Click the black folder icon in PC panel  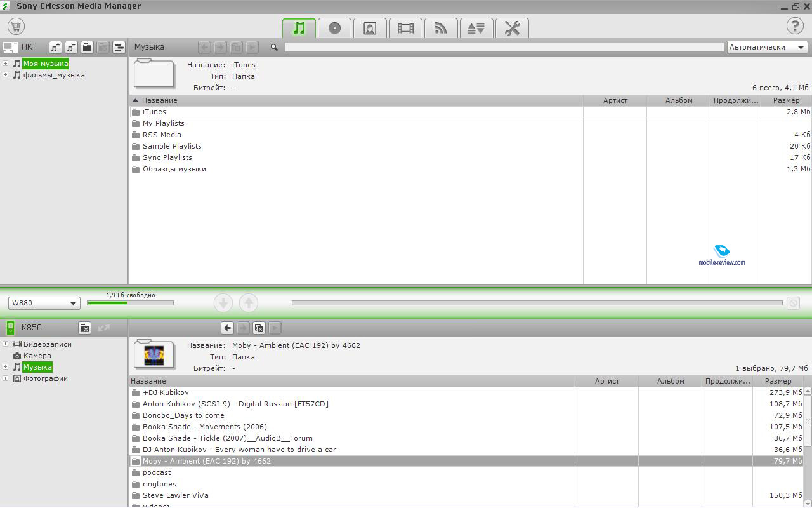pyautogui.click(x=87, y=47)
